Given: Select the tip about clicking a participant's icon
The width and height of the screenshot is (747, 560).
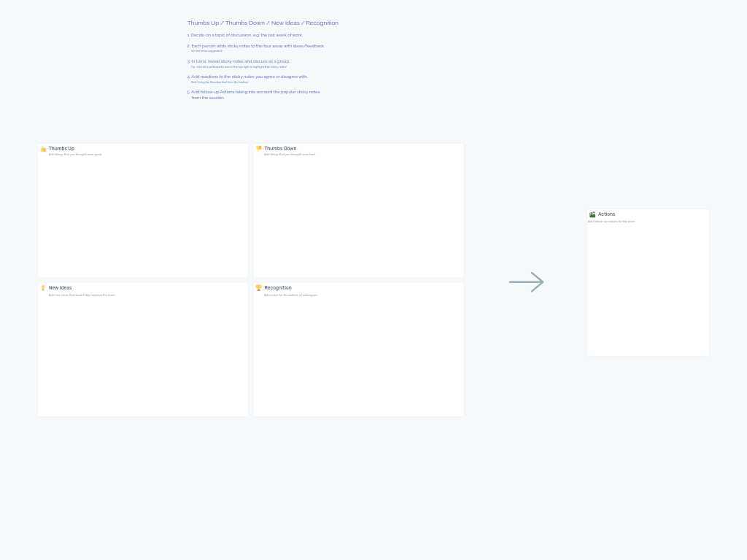Looking at the screenshot, I should 239,67.
